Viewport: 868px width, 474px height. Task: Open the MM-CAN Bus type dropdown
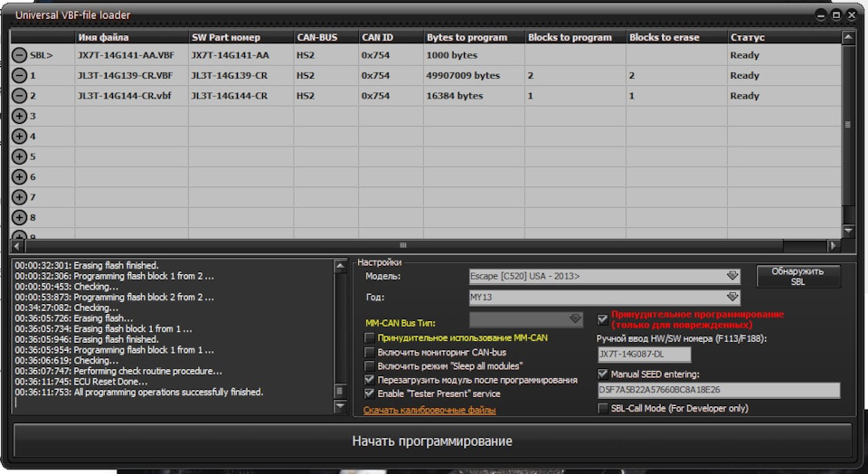pos(526,319)
